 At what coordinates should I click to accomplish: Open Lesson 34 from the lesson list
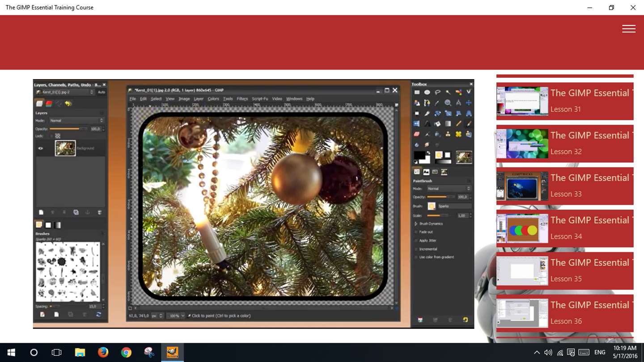click(x=565, y=228)
